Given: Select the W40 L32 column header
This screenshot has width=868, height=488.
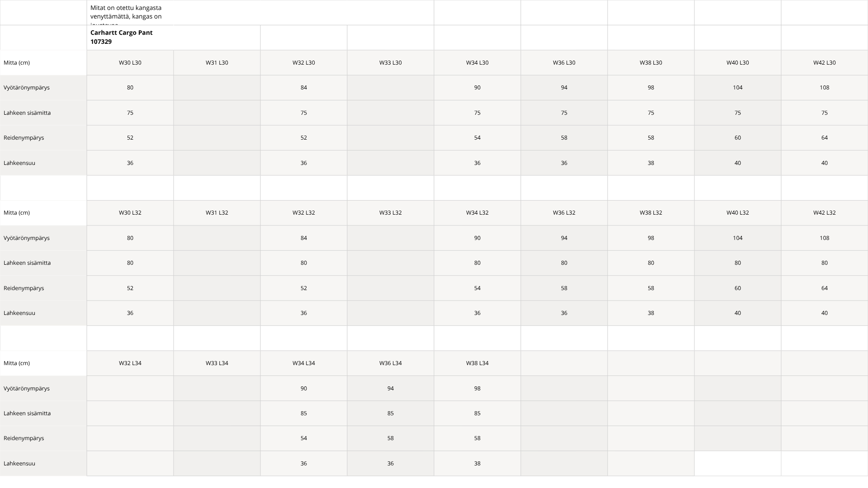Looking at the screenshot, I should pos(737,213).
